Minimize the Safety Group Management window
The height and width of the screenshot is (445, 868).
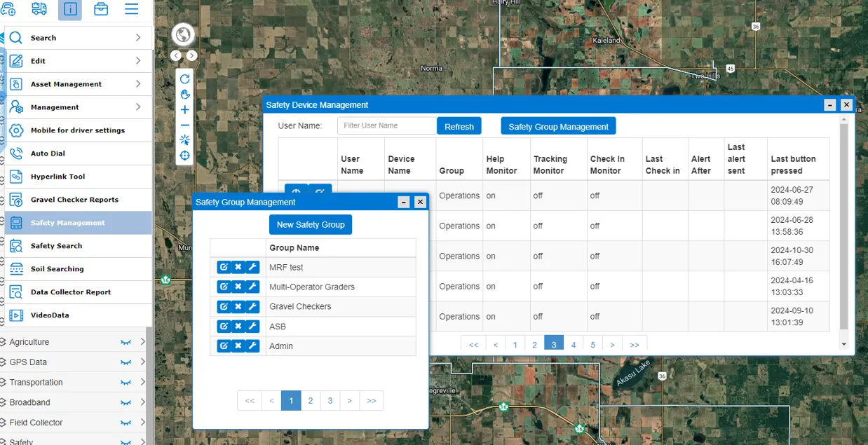403,202
